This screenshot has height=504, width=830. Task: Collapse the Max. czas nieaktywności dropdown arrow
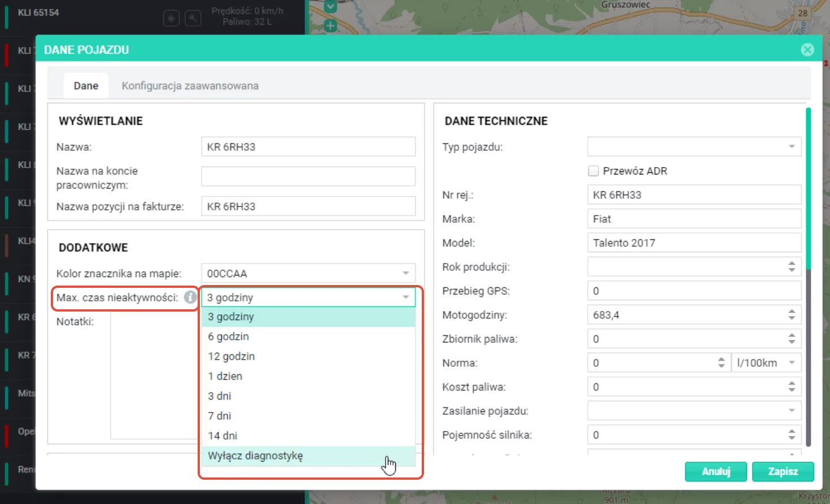click(x=405, y=297)
